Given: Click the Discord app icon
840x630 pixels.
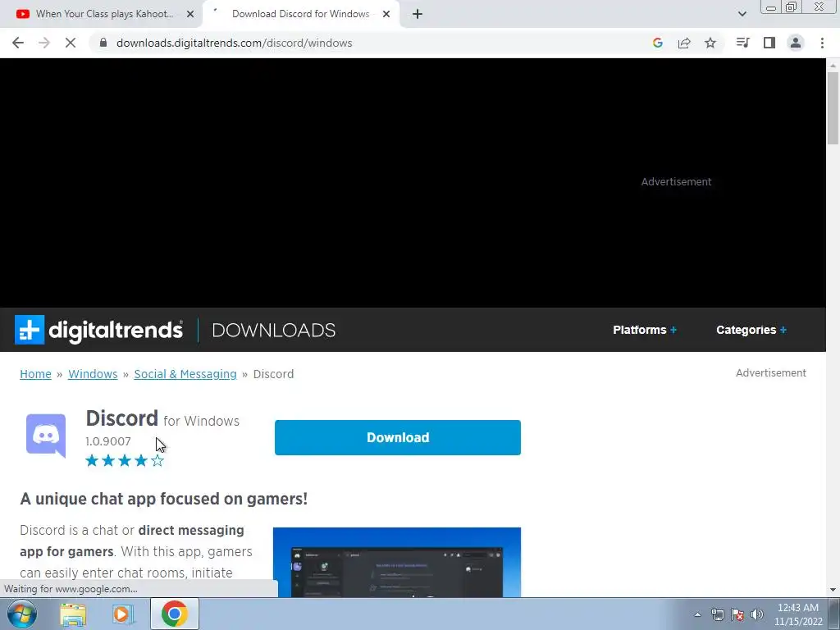Looking at the screenshot, I should click(x=46, y=436).
